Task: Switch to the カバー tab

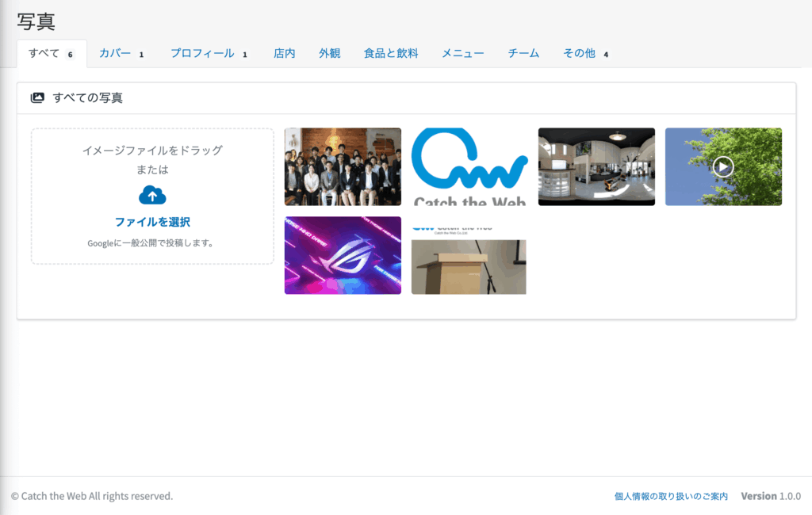Action: click(115, 54)
